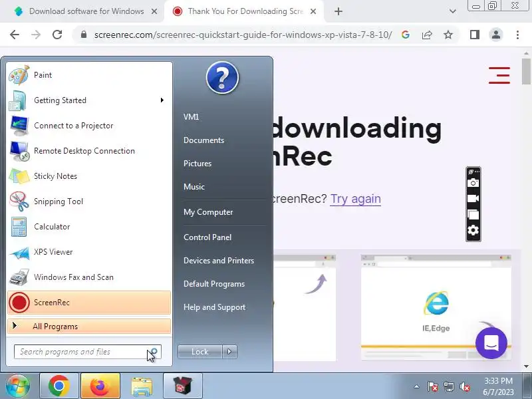Click the ScreenRec video record icon
Viewport: 532px width, 399px height.
(473, 198)
